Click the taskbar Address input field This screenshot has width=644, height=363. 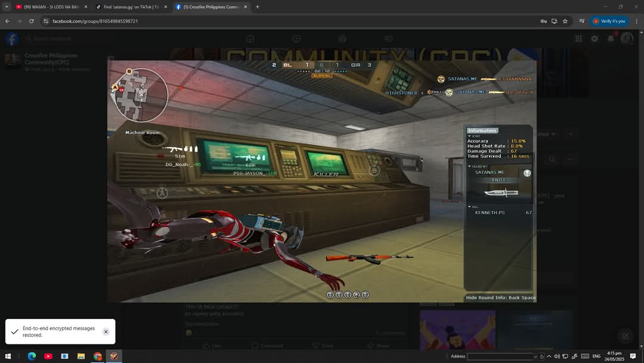[x=500, y=356]
